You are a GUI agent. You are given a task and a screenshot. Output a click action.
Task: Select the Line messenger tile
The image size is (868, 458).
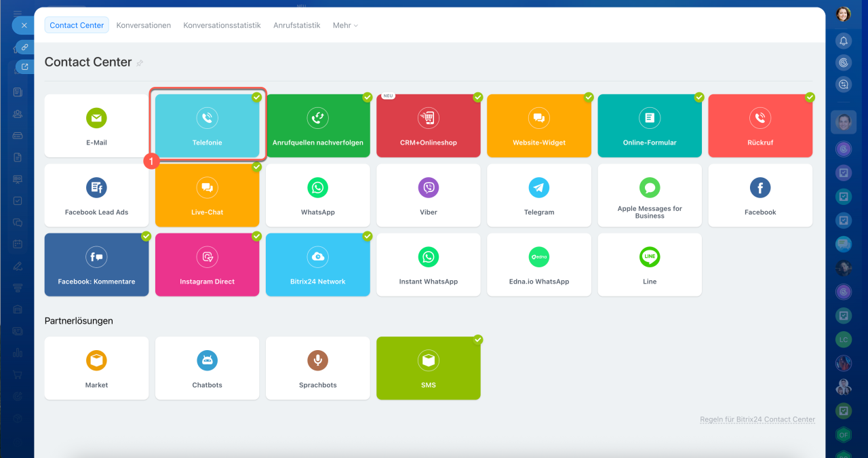(x=650, y=265)
